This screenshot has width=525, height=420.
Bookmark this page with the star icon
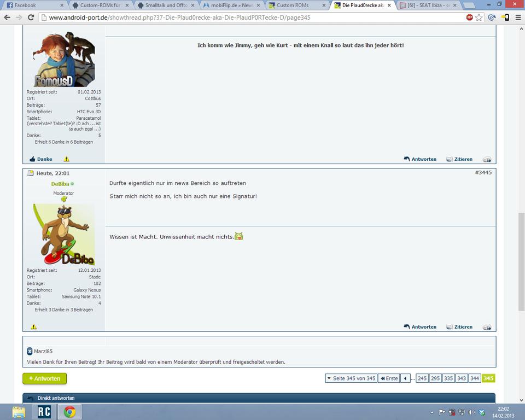[479, 17]
